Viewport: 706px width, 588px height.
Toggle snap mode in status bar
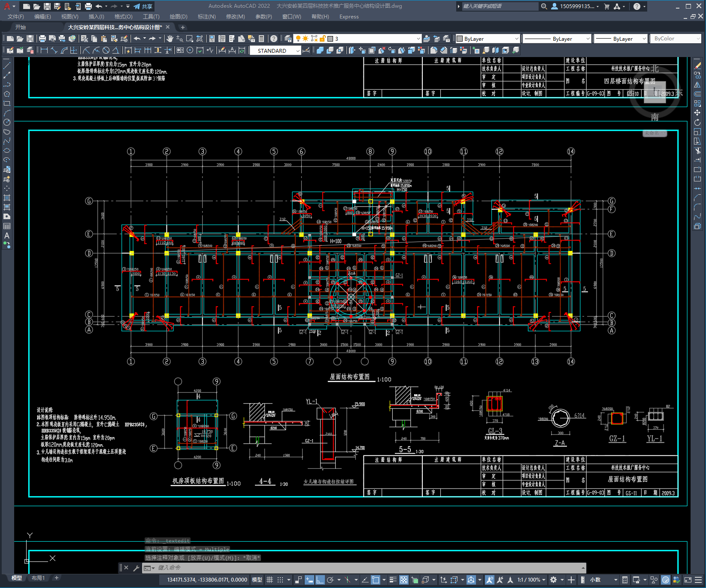point(280,580)
